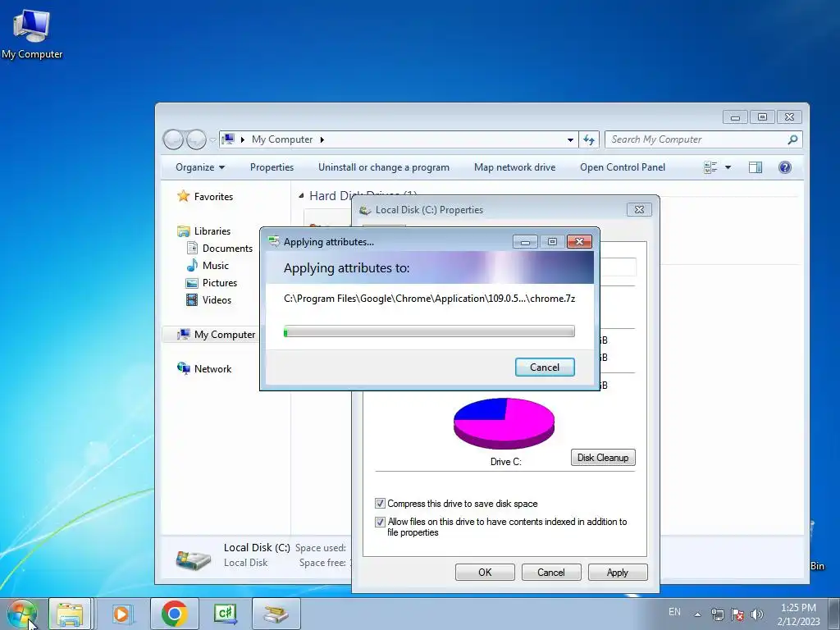Open the address bar history dropdown
Viewport: 840px width, 630px height.
571,139
